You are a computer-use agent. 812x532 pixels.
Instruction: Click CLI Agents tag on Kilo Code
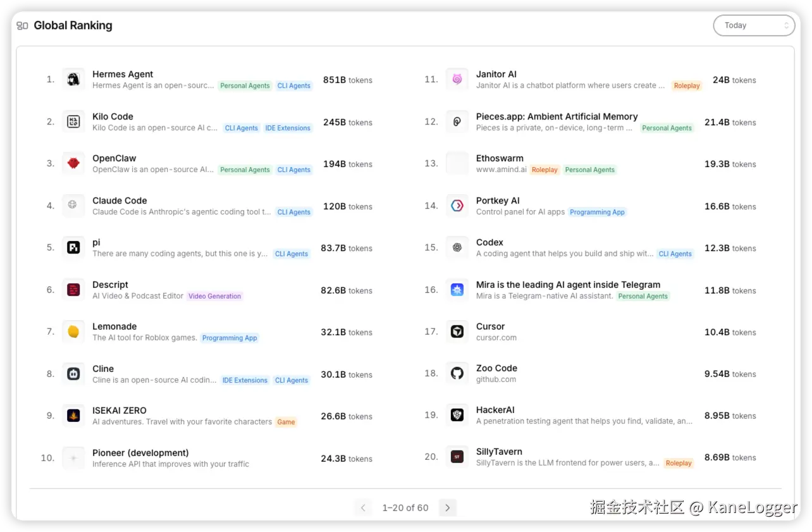tap(242, 128)
